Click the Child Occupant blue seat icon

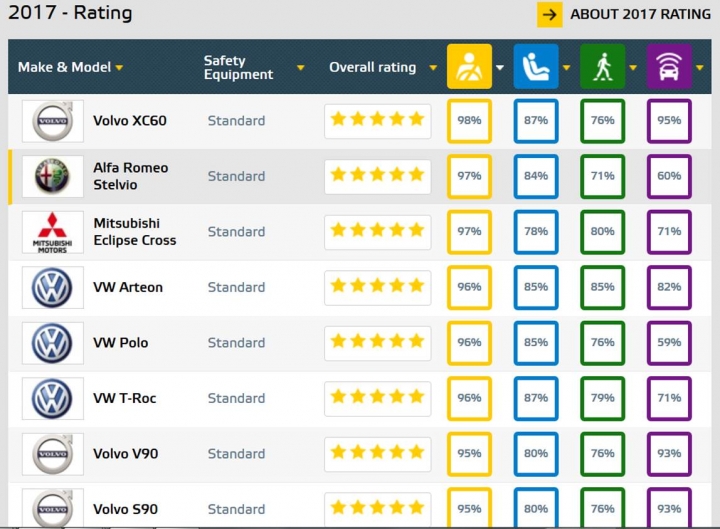536,67
